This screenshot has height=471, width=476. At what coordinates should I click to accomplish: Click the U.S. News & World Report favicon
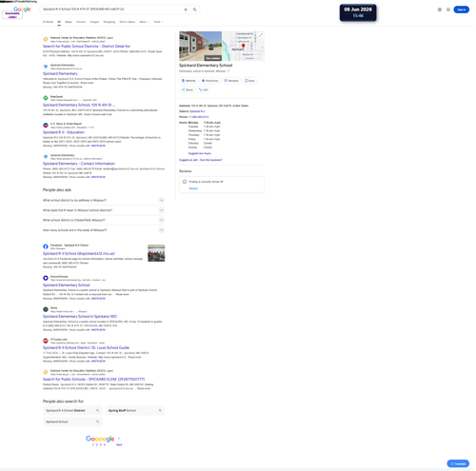tap(46, 126)
